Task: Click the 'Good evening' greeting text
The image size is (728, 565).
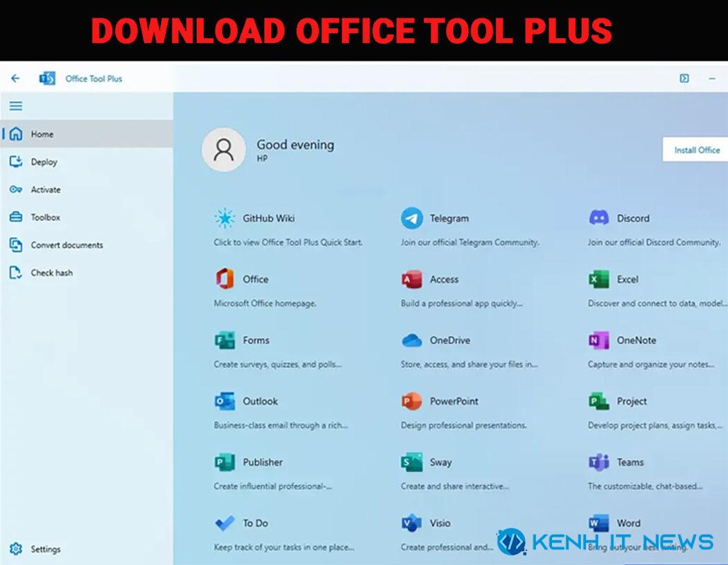Action: [x=295, y=145]
